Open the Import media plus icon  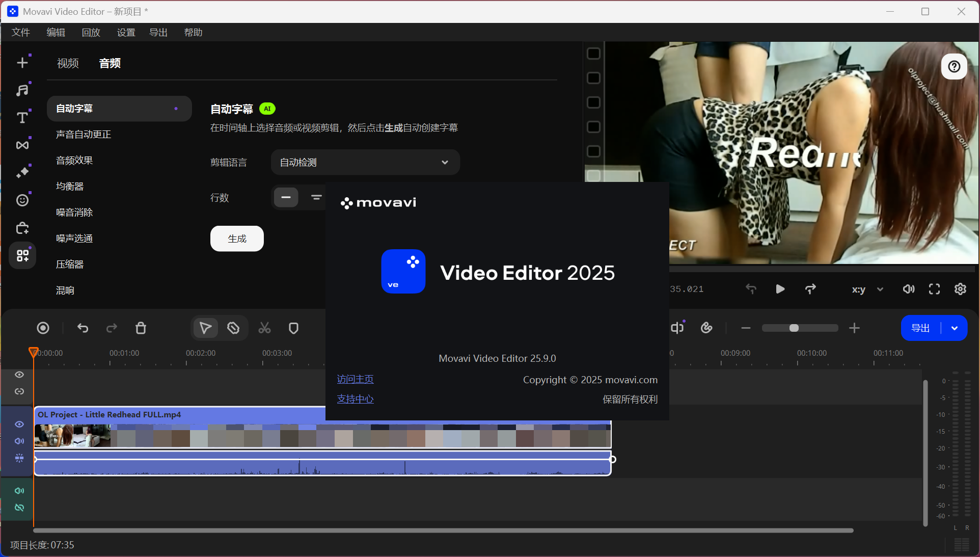(x=22, y=63)
